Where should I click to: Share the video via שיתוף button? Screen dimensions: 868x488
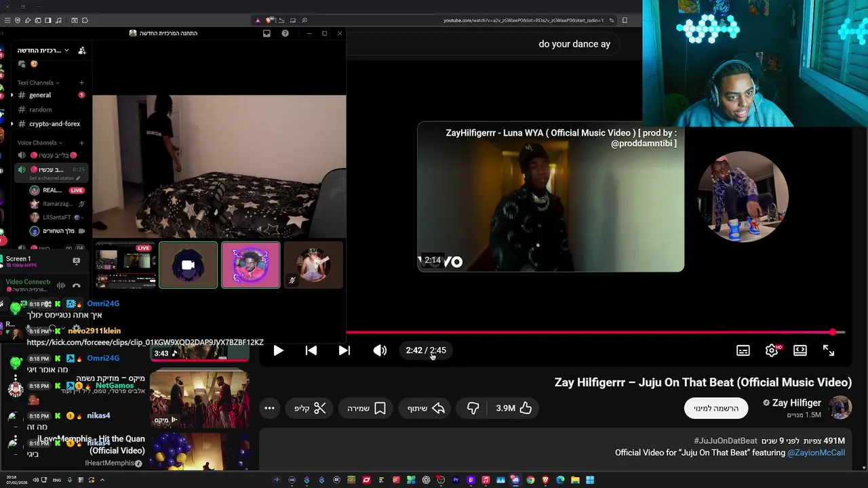point(426,408)
